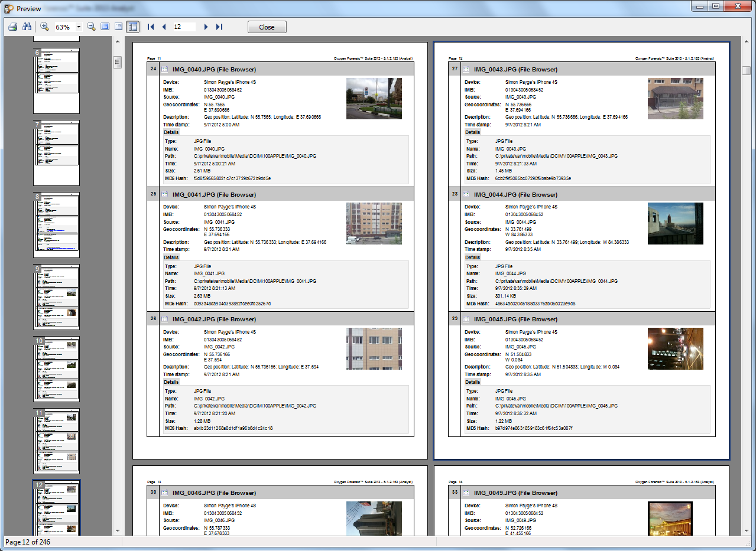Click the file icon beside IMG_0045.JPG header
Image resolution: width=756 pixels, height=551 pixels.
pos(466,319)
